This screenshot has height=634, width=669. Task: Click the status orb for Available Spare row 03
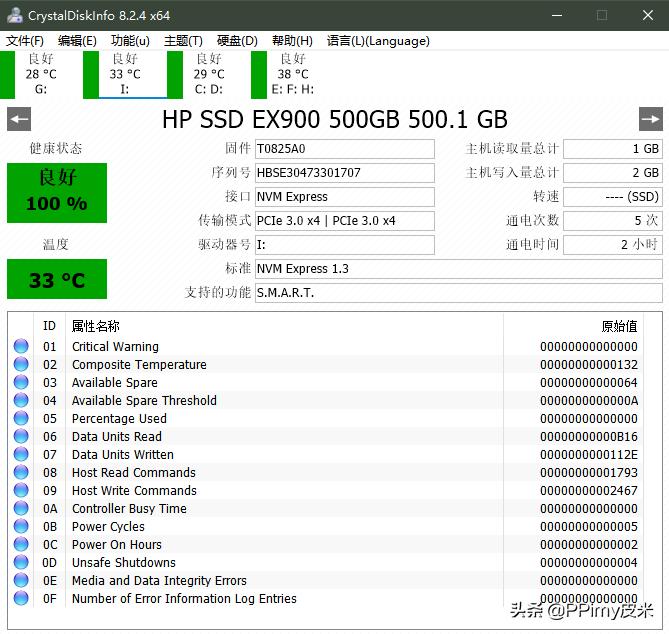point(21,382)
